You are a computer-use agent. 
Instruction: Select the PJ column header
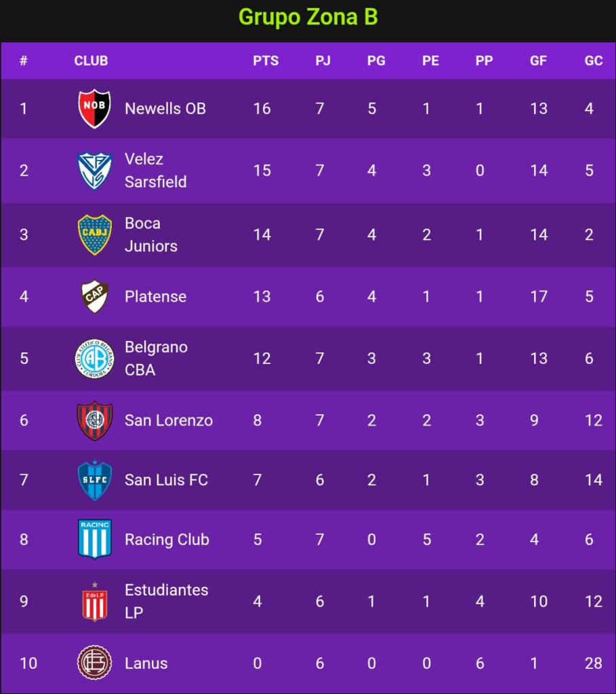(323, 60)
